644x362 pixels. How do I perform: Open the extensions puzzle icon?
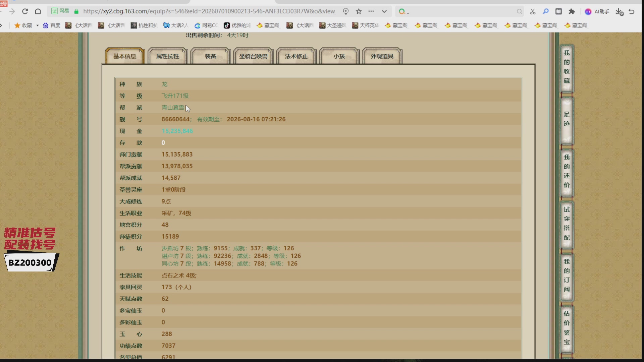tap(572, 11)
